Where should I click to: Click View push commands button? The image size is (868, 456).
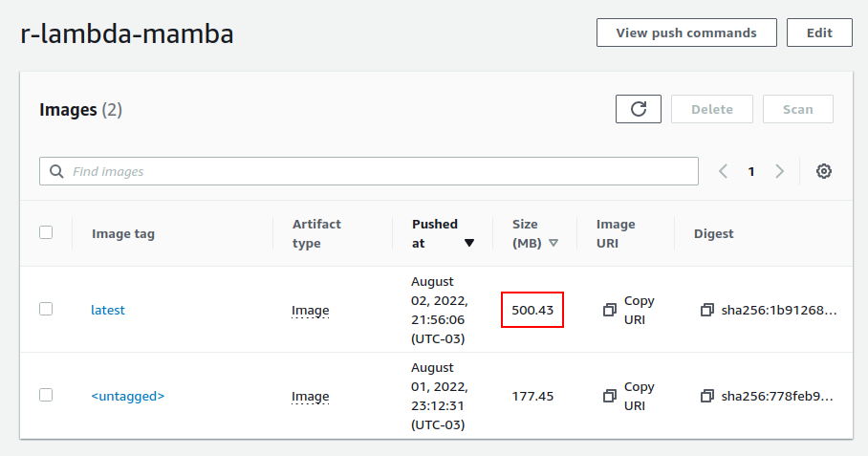(x=686, y=33)
